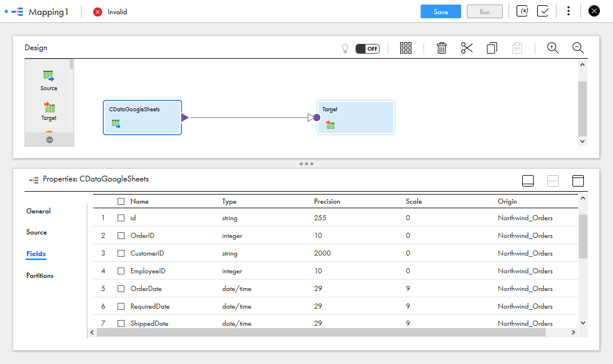Open the three-dot actions menu
The width and height of the screenshot is (613, 364).
pos(568,11)
